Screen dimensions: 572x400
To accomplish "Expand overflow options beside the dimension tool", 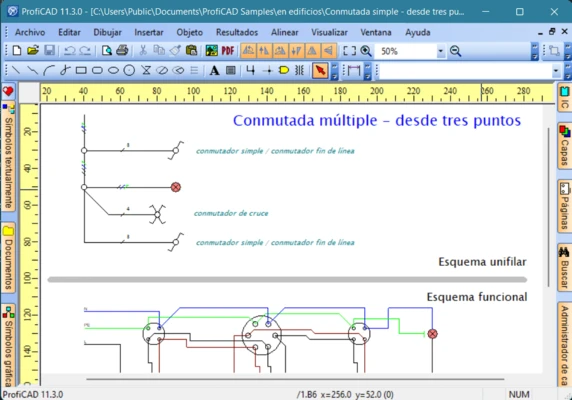I will (x=368, y=71).
